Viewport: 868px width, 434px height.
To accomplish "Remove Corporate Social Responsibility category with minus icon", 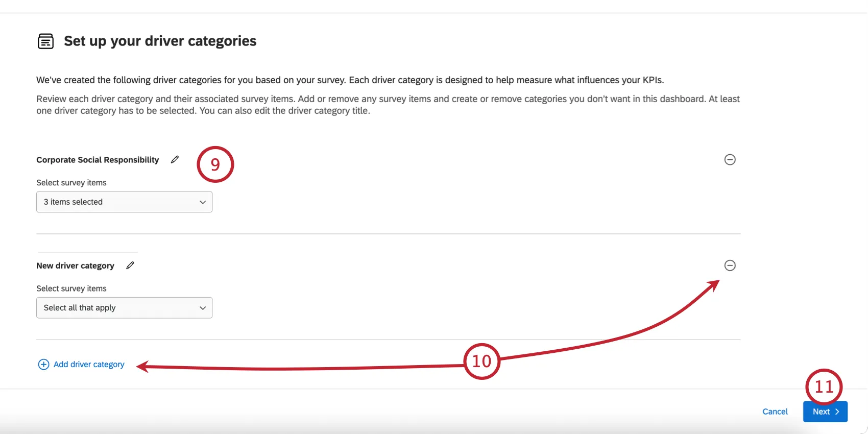I will coord(730,160).
